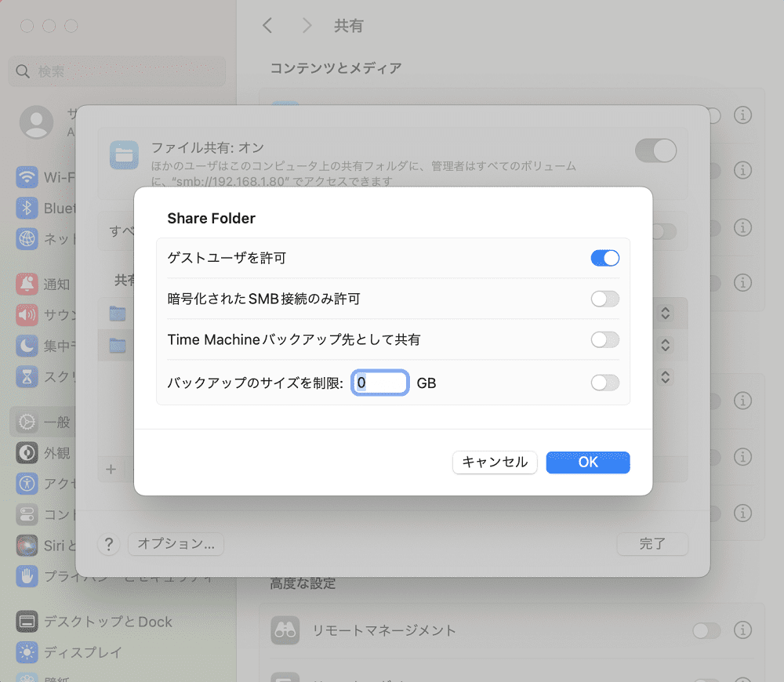Go forward with the right chevron
The width and height of the screenshot is (784, 682).
307,26
